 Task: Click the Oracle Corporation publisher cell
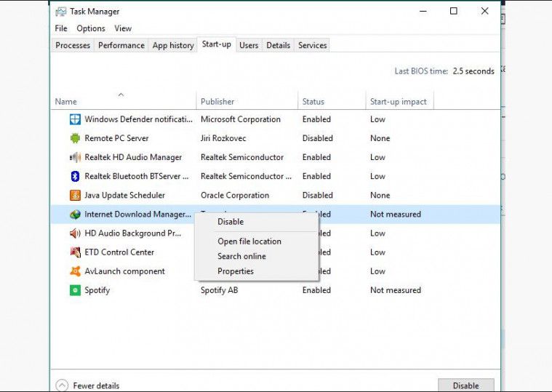pyautogui.click(x=235, y=196)
